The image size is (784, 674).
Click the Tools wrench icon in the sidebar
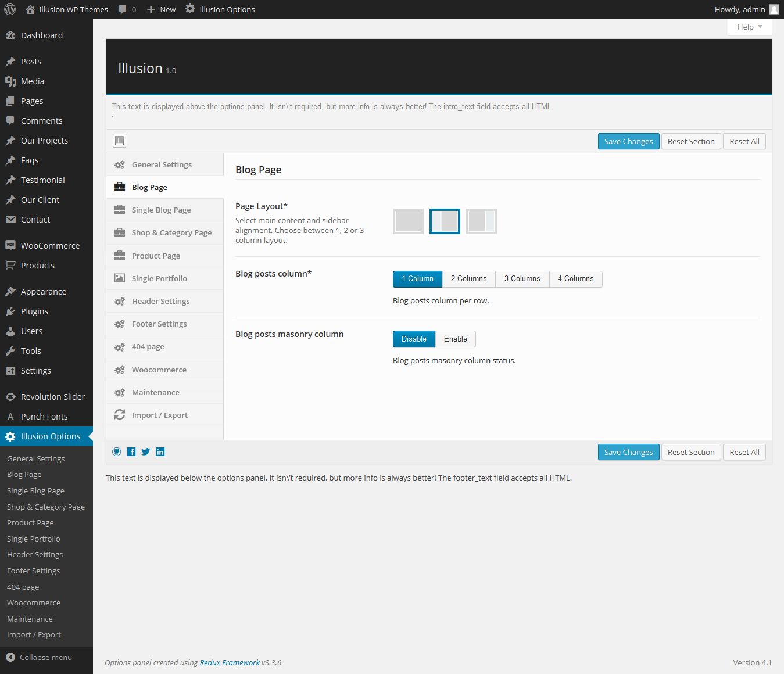click(10, 351)
